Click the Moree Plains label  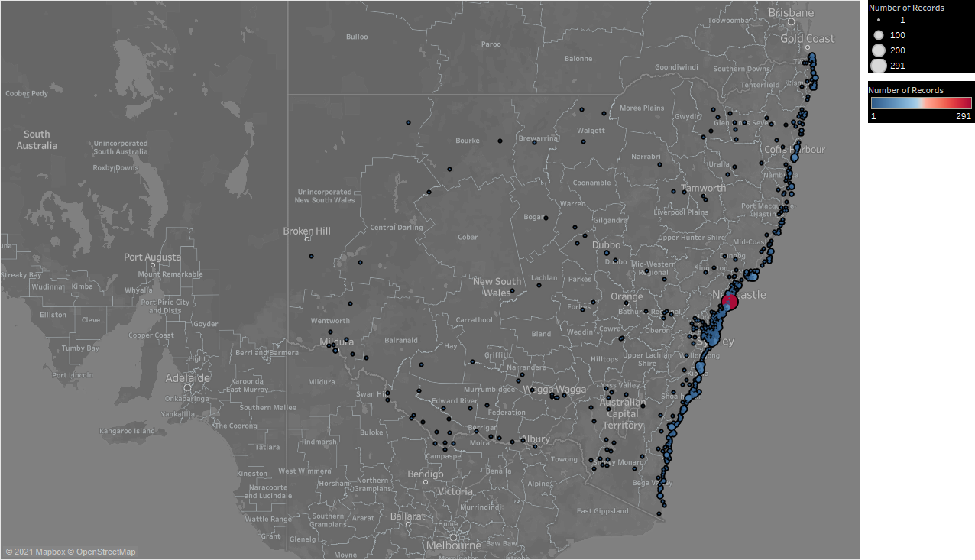click(x=642, y=108)
